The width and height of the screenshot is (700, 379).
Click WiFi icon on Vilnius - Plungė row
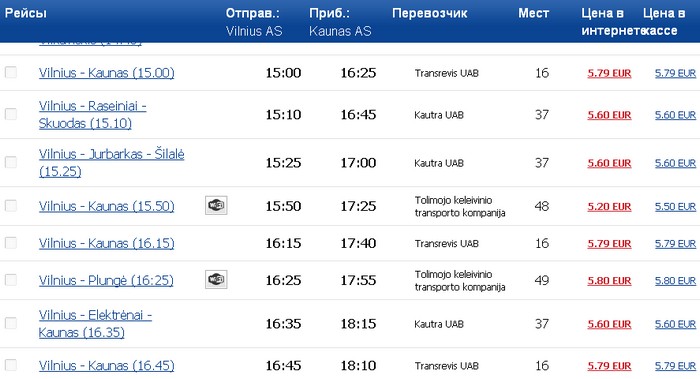tap(216, 279)
